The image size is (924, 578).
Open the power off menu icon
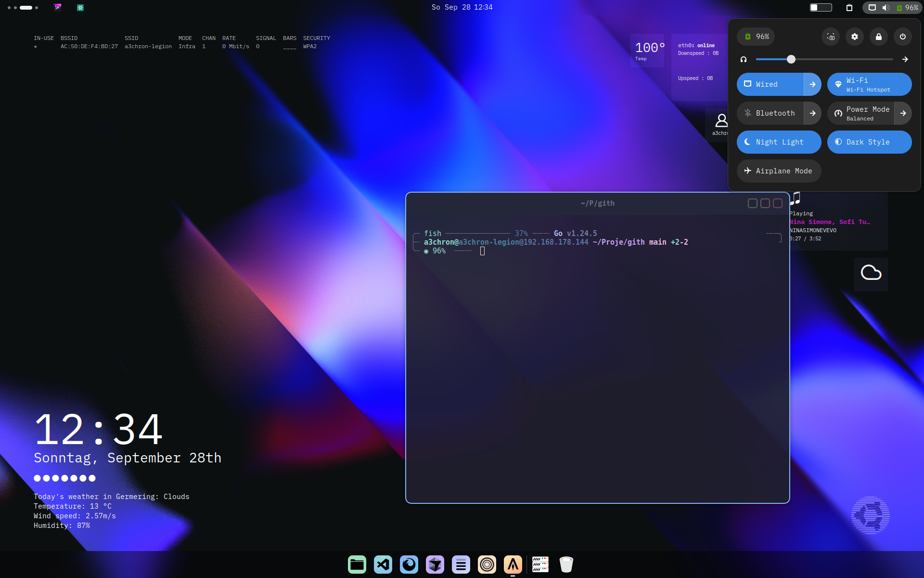tap(903, 37)
